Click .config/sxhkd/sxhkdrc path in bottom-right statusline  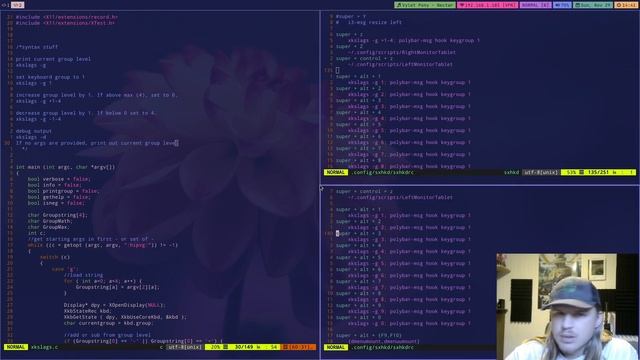[382, 347]
